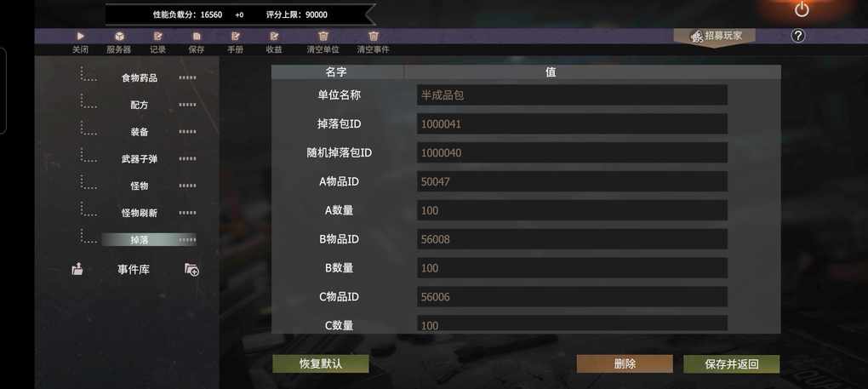
Task: Click the power icon at top right
Action: click(x=802, y=9)
